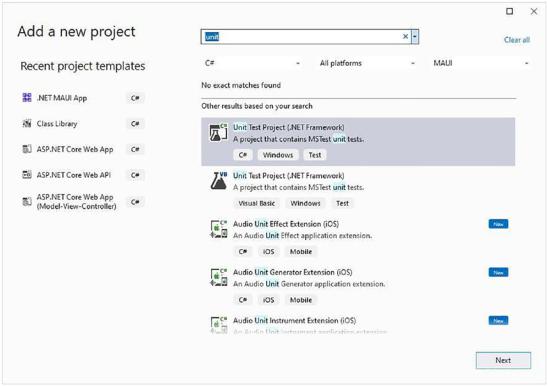548x386 pixels.
Task: Click the Model-View-Controller web app icon
Action: (27, 202)
